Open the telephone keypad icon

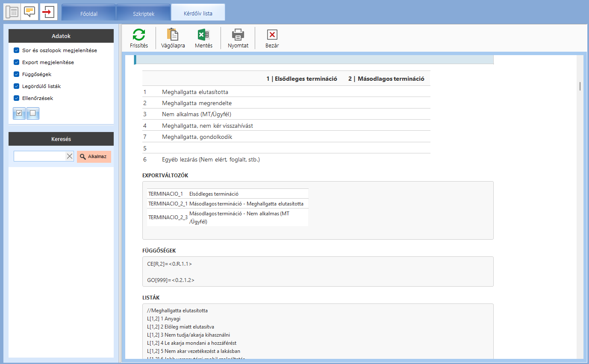tap(12, 12)
